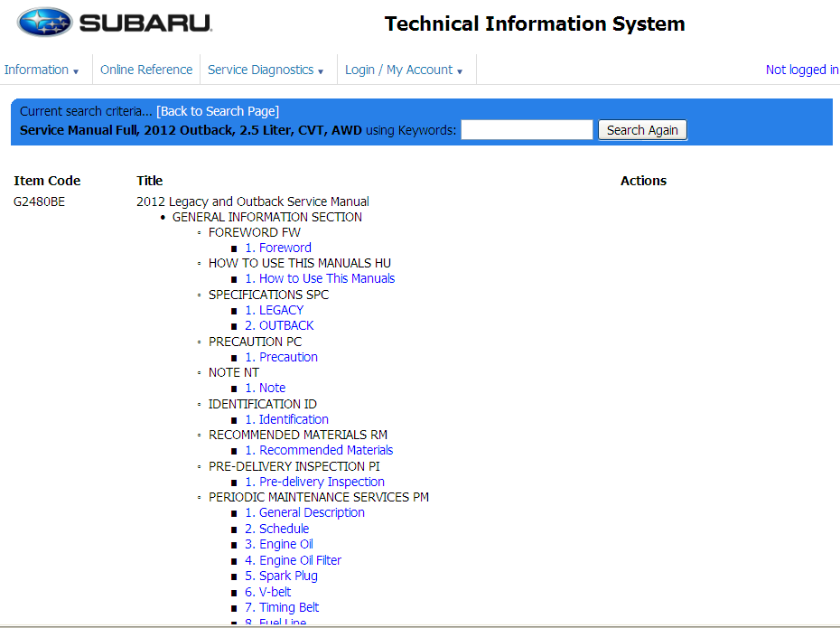Click the Subaru logo
The height and width of the screenshot is (628, 840).
pos(115,23)
